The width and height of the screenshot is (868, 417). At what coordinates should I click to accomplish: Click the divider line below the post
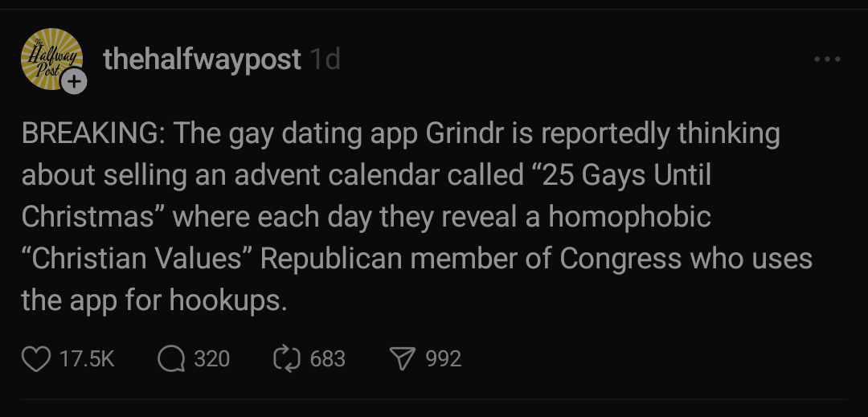(434, 399)
